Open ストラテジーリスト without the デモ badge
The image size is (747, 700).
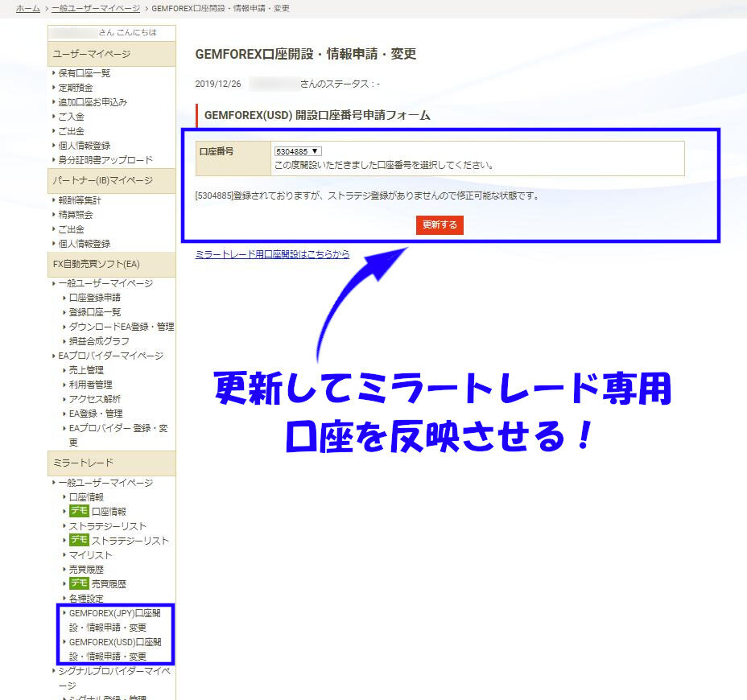click(108, 526)
